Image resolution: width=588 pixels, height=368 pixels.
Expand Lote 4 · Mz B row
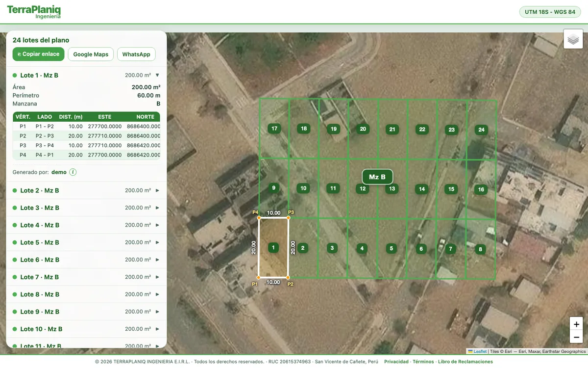(x=86, y=225)
